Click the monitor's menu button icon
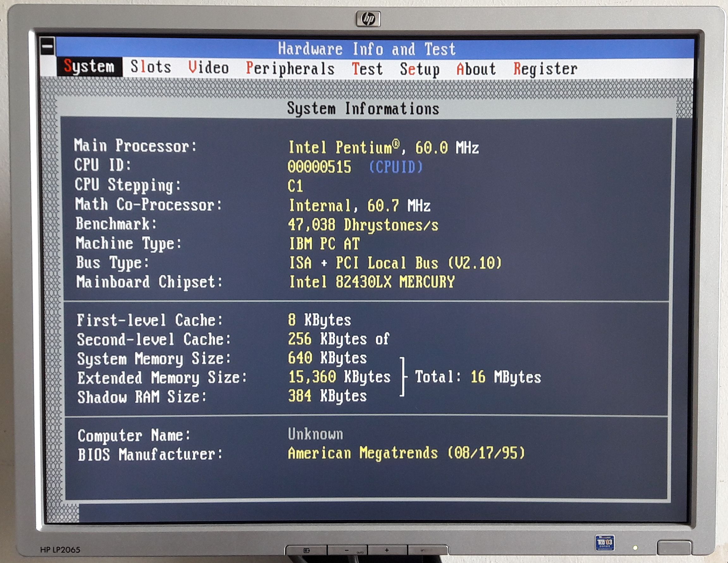 (x=307, y=551)
